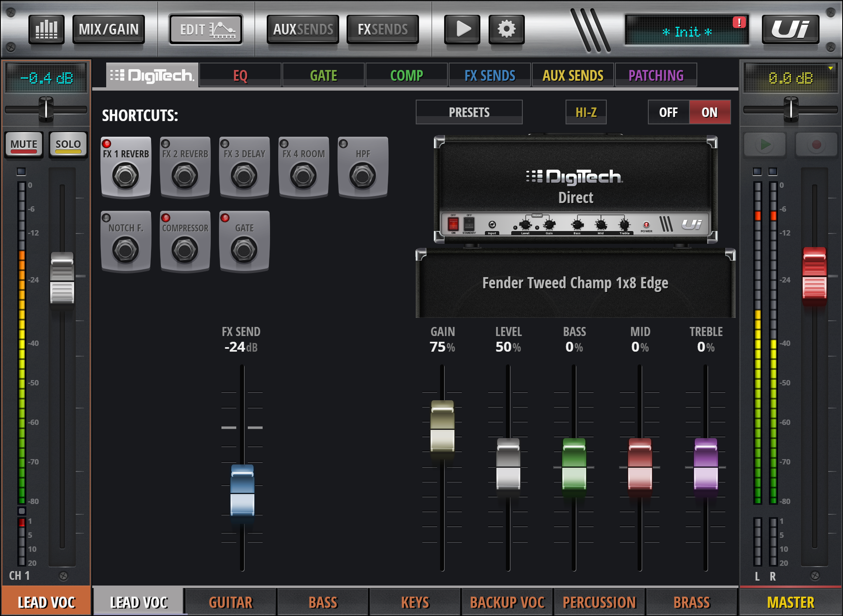Open the MIX/GAIN view
843x616 pixels.
(x=109, y=29)
